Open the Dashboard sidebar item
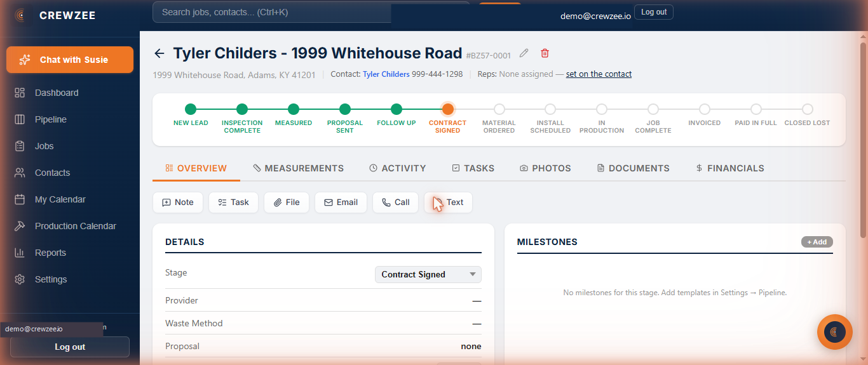This screenshot has width=868, height=365. 70,93
